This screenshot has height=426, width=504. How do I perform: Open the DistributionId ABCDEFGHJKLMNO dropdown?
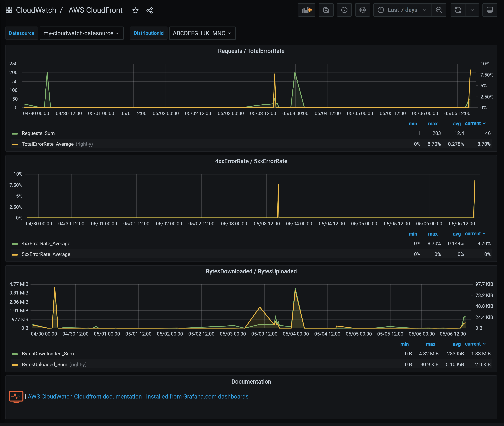click(x=202, y=33)
